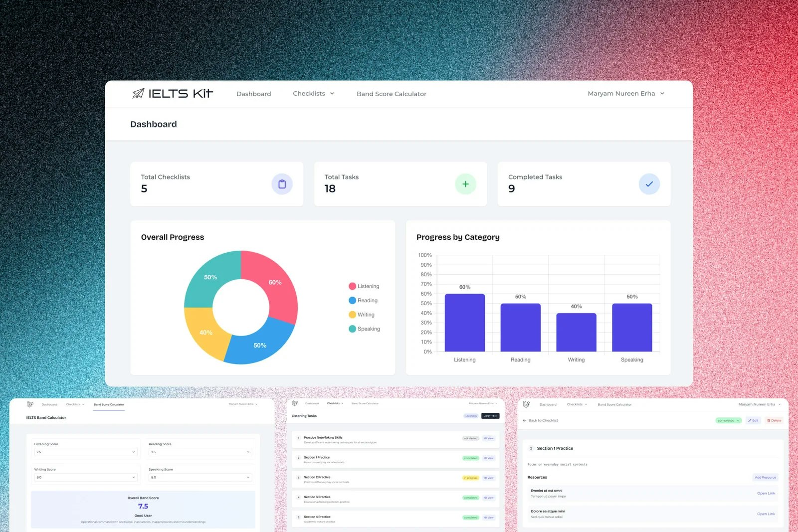Click the Speaking bar in Progress by Category

coord(632,327)
